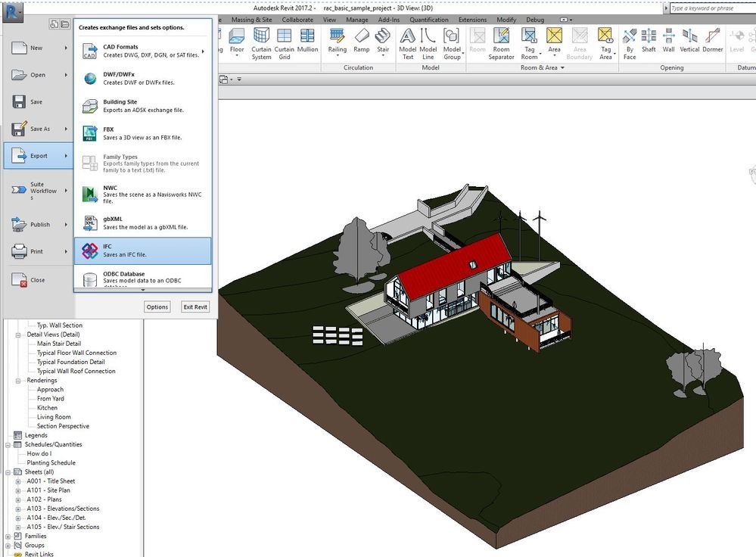Click the Exit Revit button
This screenshot has width=756, height=557.
195,307
